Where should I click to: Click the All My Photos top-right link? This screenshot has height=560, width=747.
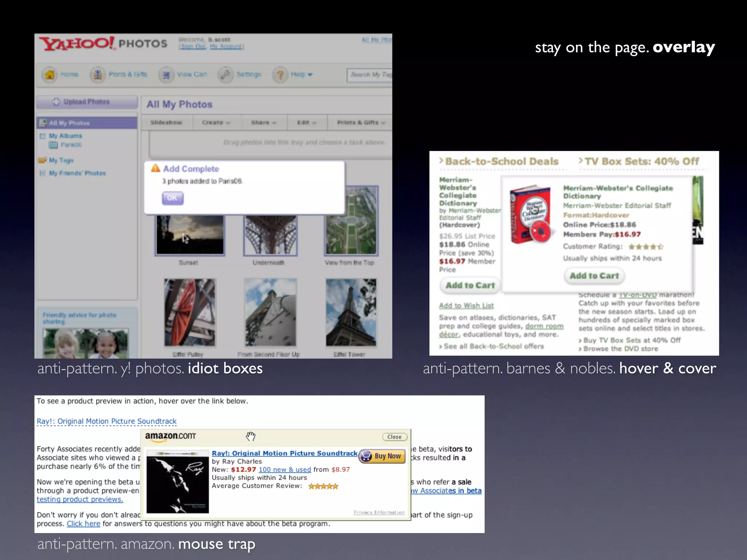click(x=377, y=39)
